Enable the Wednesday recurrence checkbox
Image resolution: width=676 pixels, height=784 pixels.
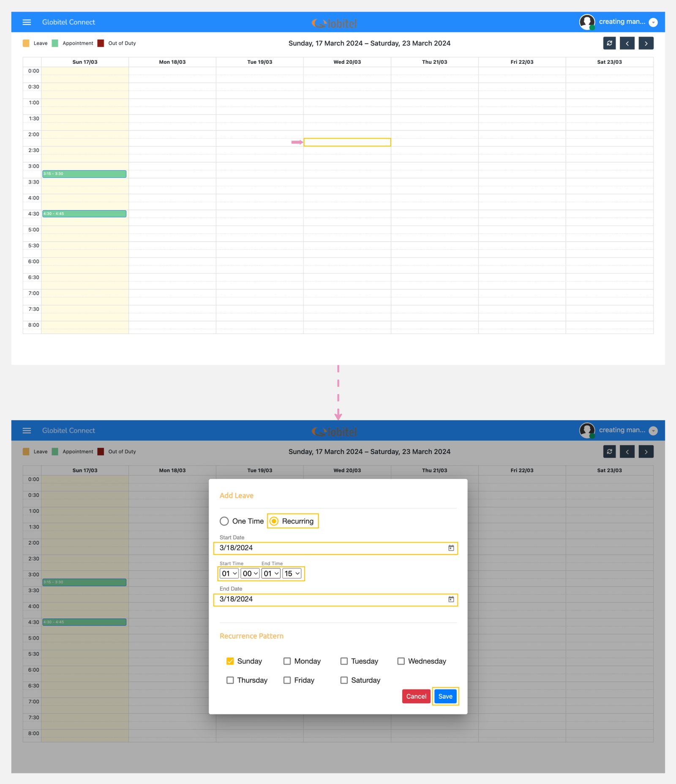point(401,661)
